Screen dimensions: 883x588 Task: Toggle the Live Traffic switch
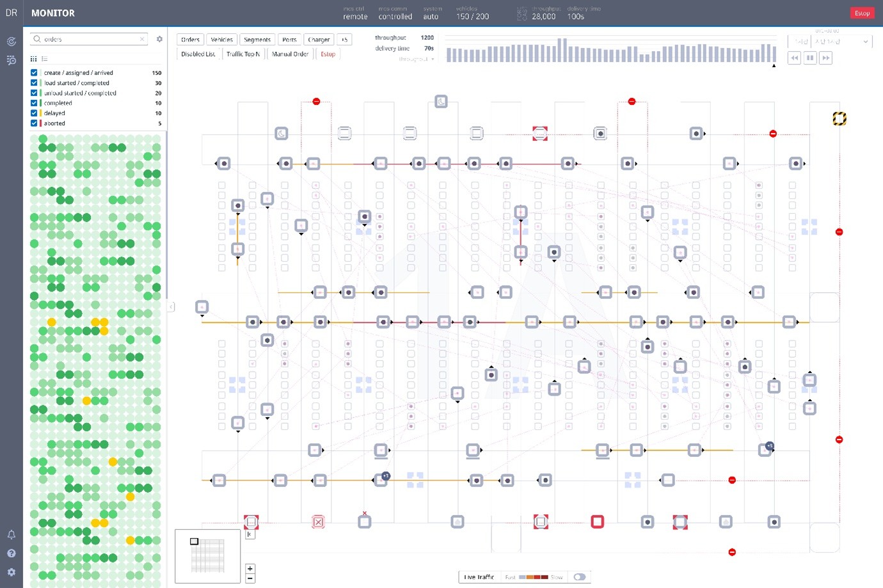579,577
